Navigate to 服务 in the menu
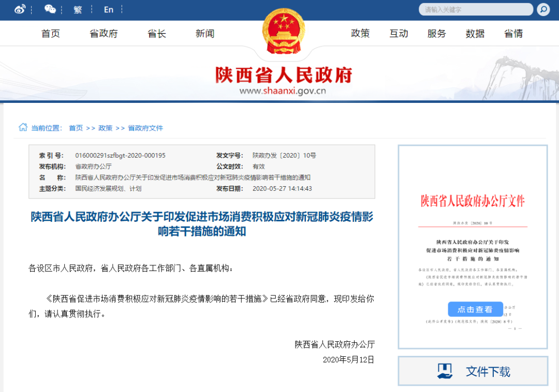 pyautogui.click(x=436, y=34)
